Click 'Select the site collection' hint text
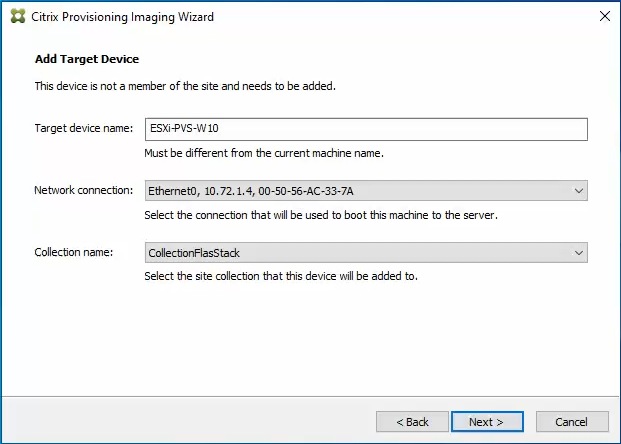Viewport: 621px width, 444px height. 281,276
